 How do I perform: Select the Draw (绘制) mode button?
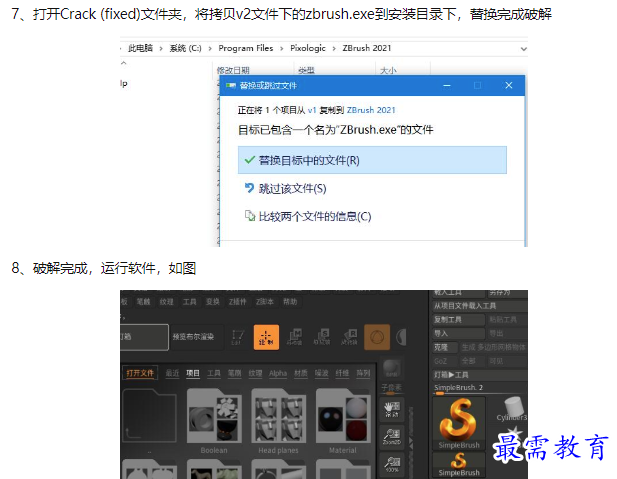(x=266, y=337)
